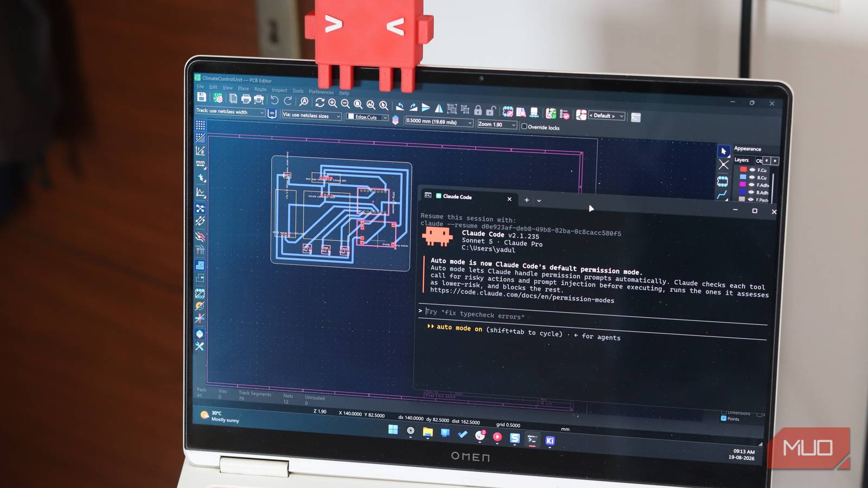The width and height of the screenshot is (868, 488).
Task: Open the Zoom 1.90 dropdown
Action: click(496, 125)
